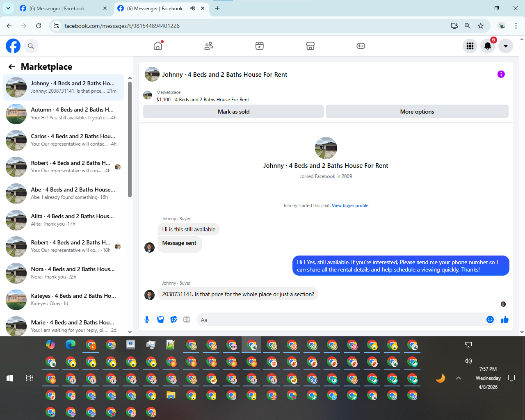Open a new browser tab
Image resolution: width=525 pixels, height=420 pixels.
(217, 9)
